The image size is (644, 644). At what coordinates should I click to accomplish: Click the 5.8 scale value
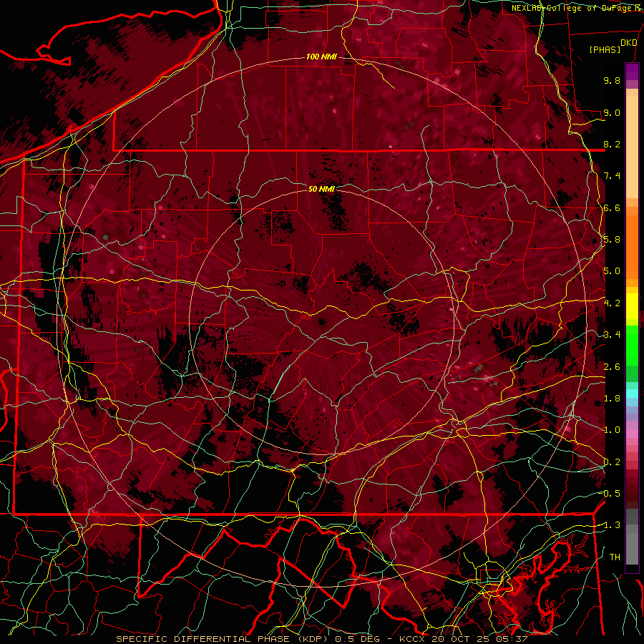coord(612,240)
